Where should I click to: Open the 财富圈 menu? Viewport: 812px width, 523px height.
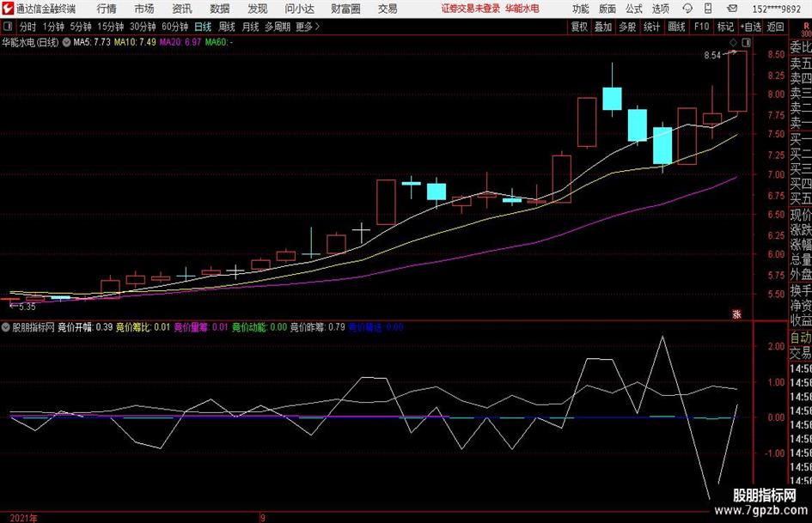pos(345,9)
